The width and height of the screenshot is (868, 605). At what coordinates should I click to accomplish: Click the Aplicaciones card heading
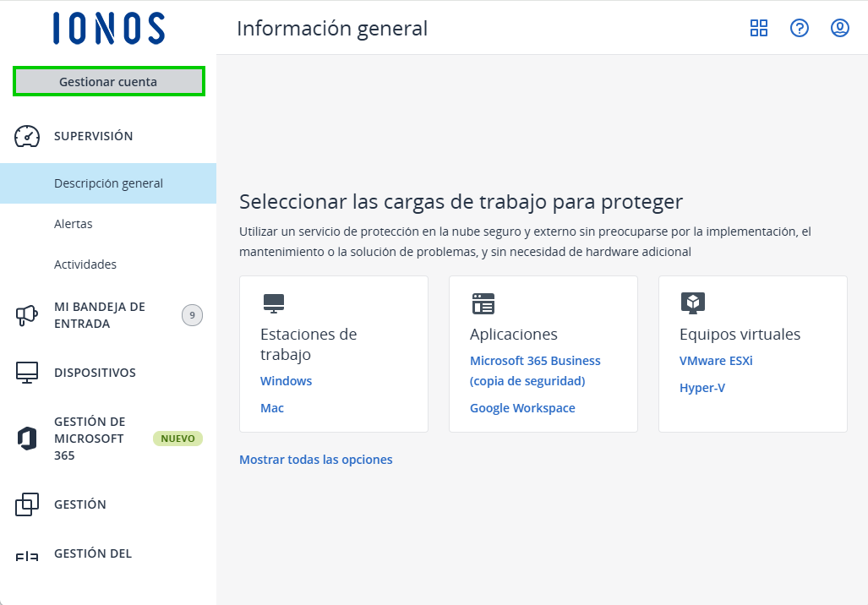[x=513, y=335]
